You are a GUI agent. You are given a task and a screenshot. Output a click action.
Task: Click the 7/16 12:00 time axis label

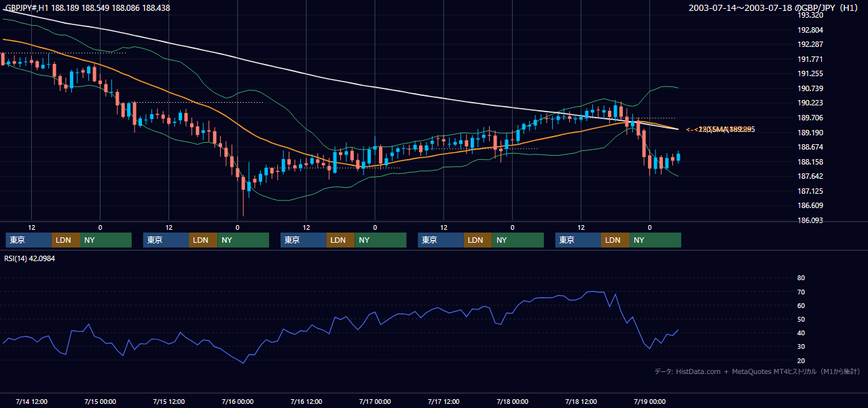point(306,401)
